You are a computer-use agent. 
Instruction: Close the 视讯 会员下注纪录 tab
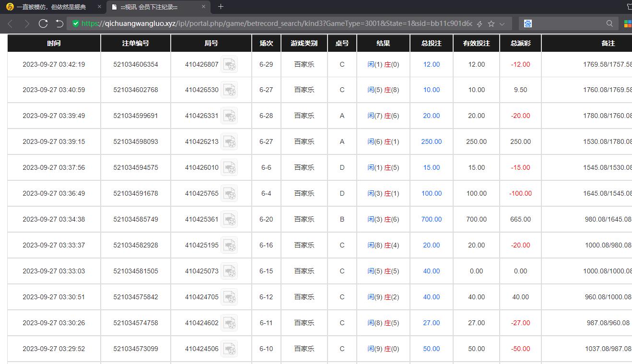pyautogui.click(x=203, y=7)
